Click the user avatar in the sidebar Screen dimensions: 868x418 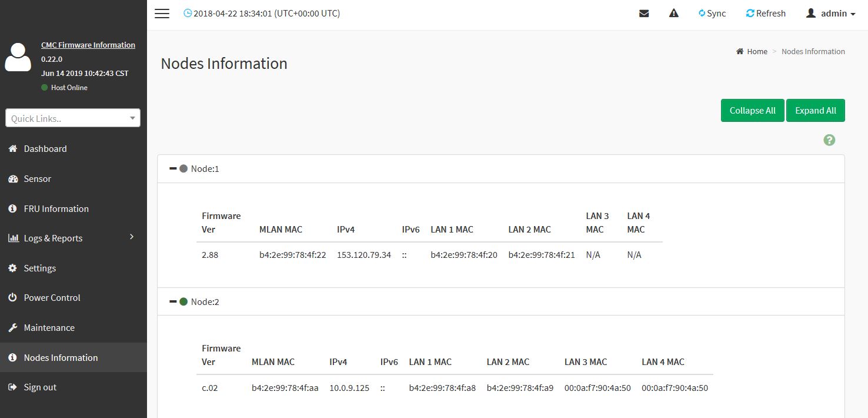coord(18,58)
